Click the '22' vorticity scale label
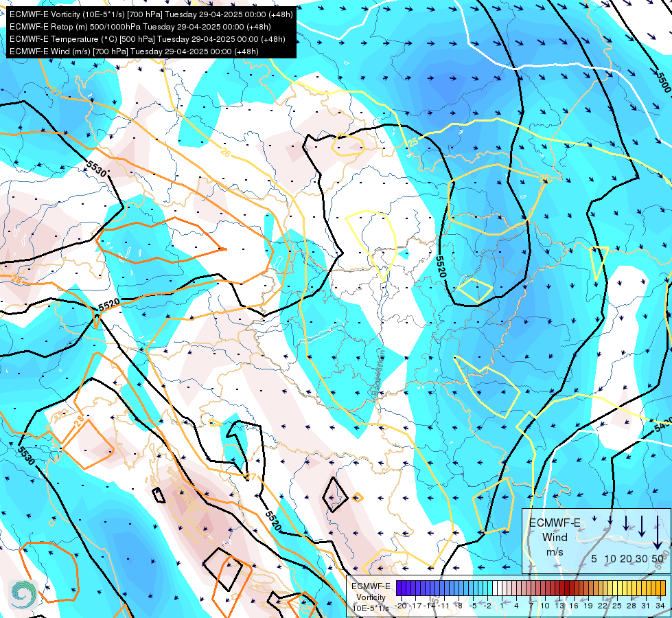 click(x=603, y=606)
